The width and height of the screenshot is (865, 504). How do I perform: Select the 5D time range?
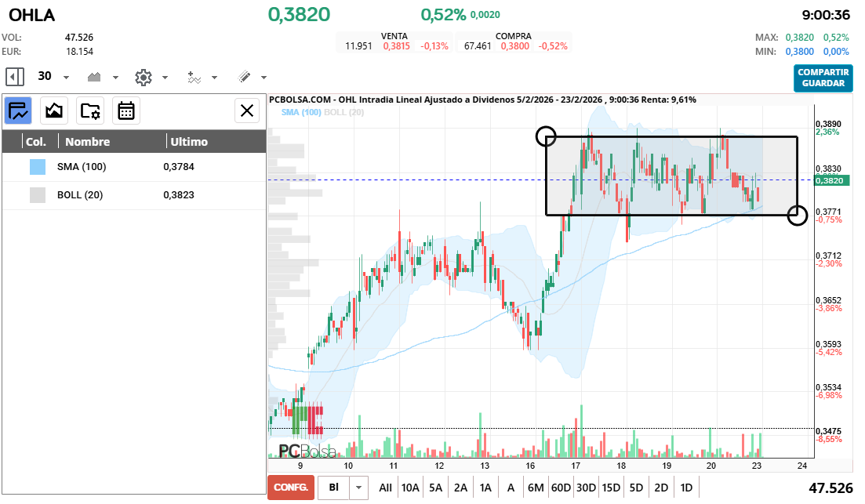point(636,488)
